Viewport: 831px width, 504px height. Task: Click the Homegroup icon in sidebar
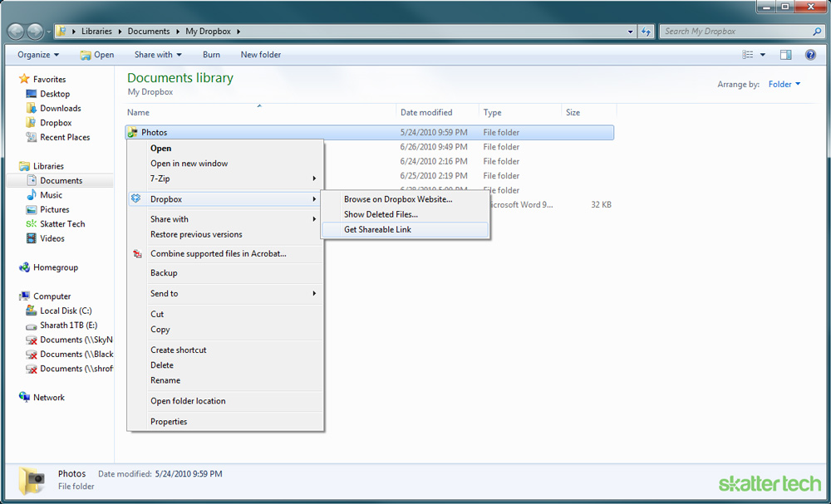coord(56,267)
